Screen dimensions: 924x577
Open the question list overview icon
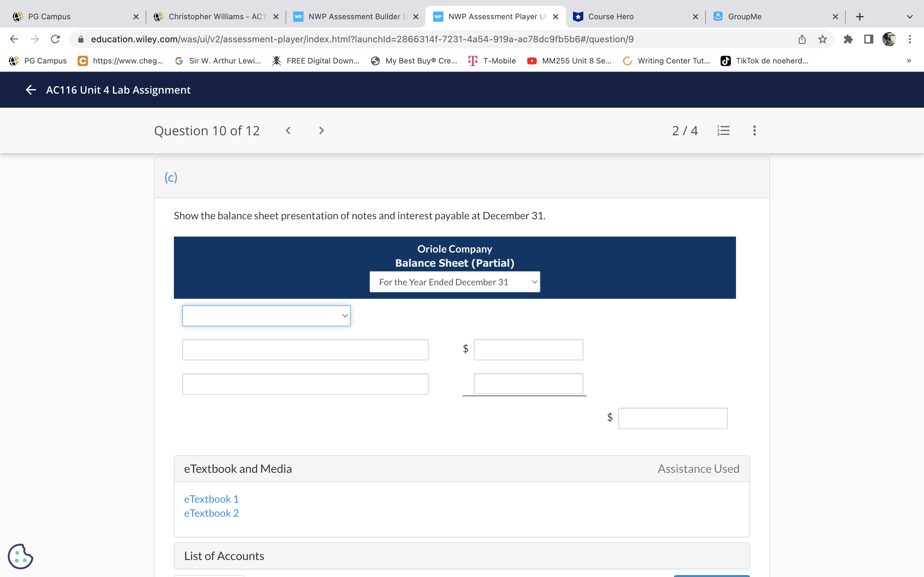click(x=723, y=130)
